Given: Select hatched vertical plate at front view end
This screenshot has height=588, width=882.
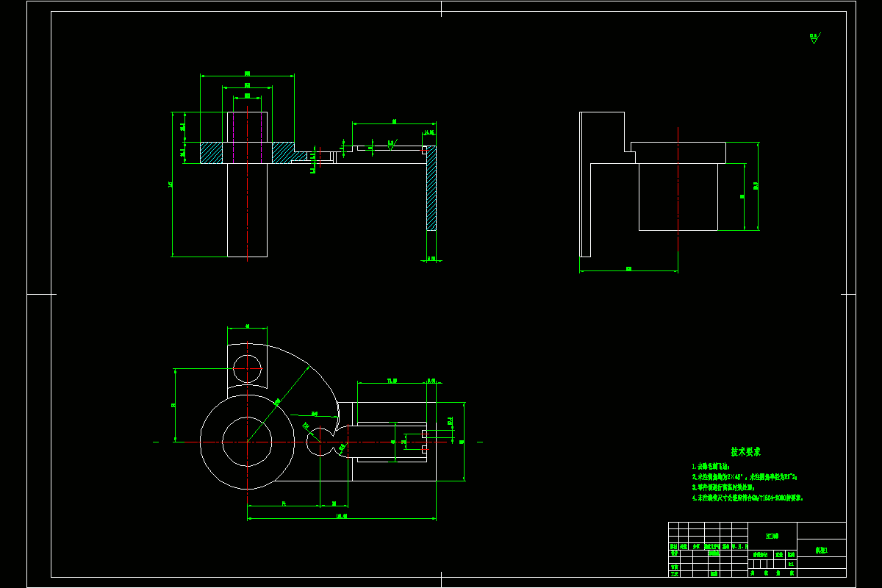Looking at the screenshot, I should pos(431,188).
